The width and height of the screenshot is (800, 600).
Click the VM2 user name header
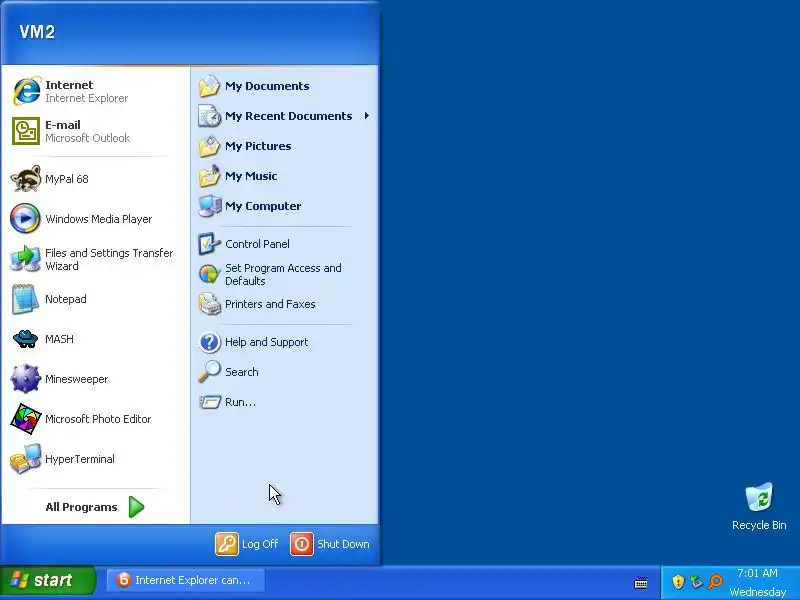point(37,32)
